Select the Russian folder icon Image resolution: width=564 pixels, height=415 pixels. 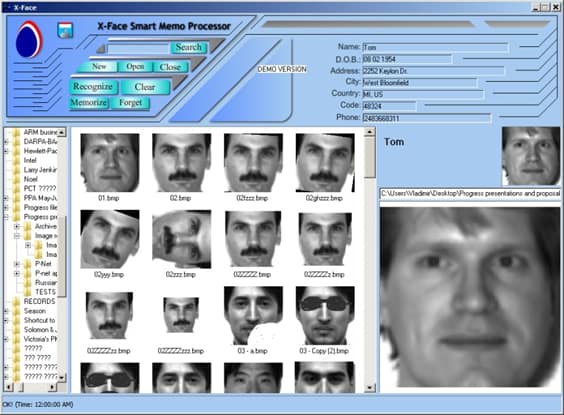(27, 283)
